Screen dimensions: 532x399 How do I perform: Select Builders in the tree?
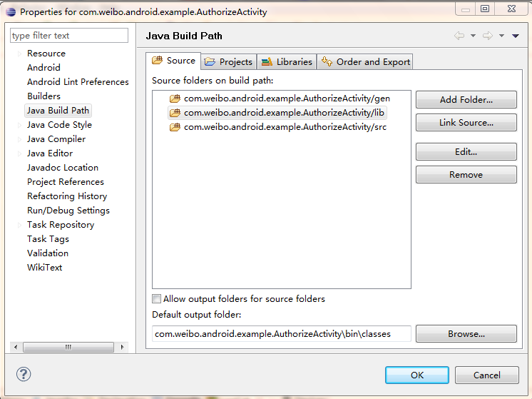44,96
